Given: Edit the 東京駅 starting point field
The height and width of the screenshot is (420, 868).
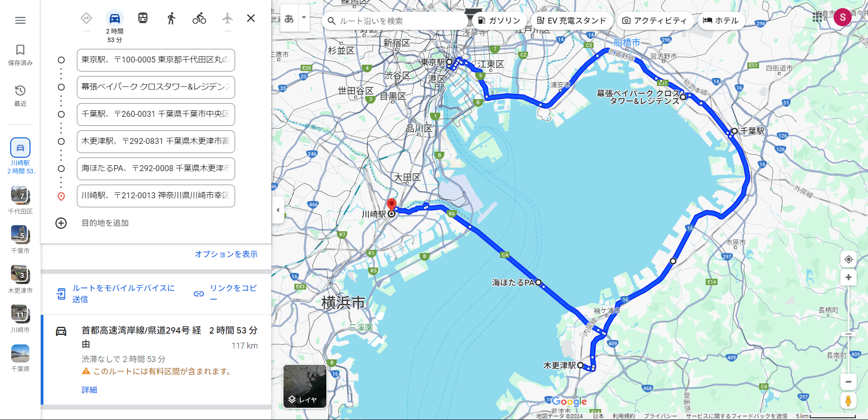Looking at the screenshot, I should coord(156,60).
